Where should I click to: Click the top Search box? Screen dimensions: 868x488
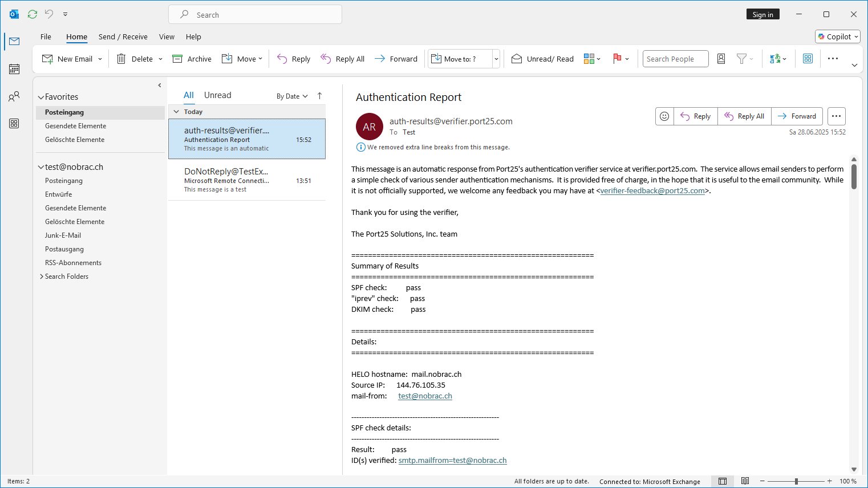(x=255, y=14)
